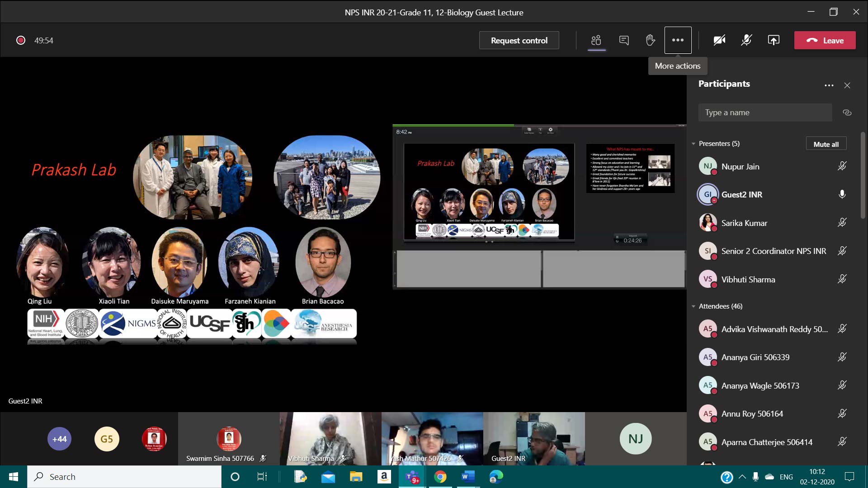Screen dimensions: 868x488
Task: Click the Windows Search box
Action: pos(124,477)
